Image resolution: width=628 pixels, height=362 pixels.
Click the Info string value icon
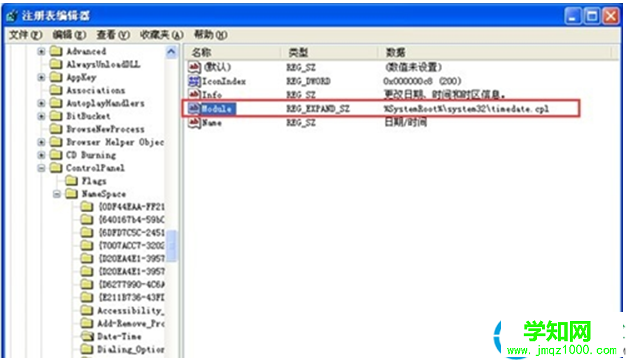(194, 95)
